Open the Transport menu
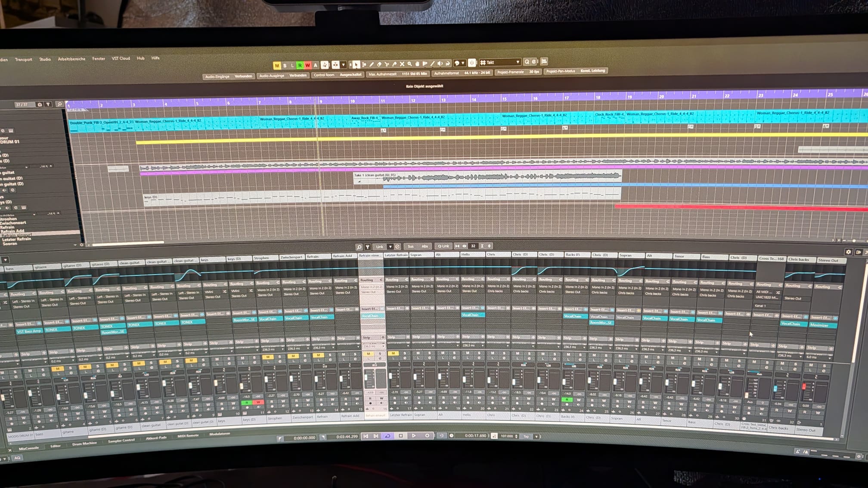This screenshot has height=488, width=868. pos(23,60)
